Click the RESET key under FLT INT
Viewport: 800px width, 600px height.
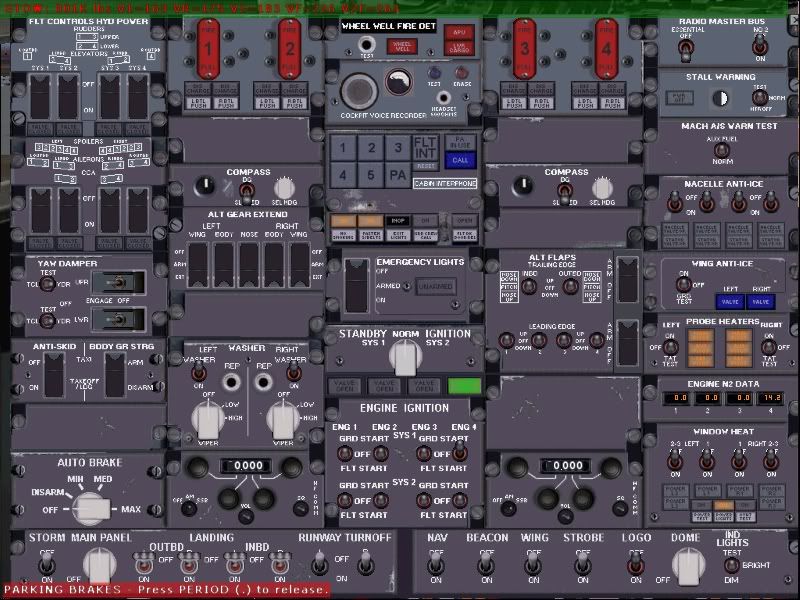click(425, 166)
